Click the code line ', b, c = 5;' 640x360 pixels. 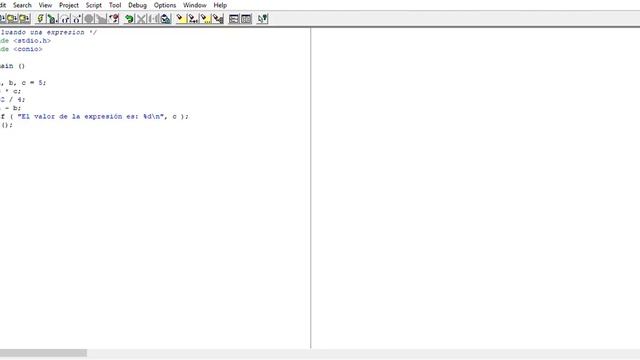tap(23, 82)
